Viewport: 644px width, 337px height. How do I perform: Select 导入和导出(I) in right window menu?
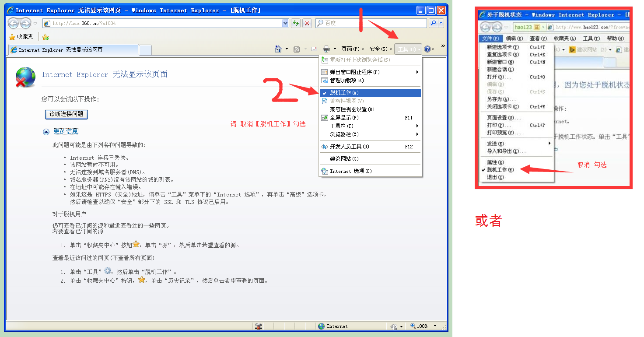517,151
